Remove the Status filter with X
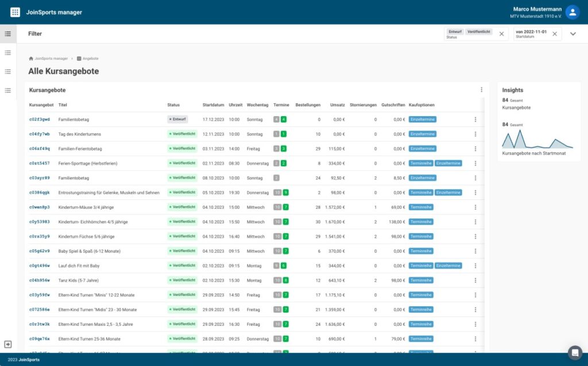Screen dimensions: 588x366 (501, 34)
